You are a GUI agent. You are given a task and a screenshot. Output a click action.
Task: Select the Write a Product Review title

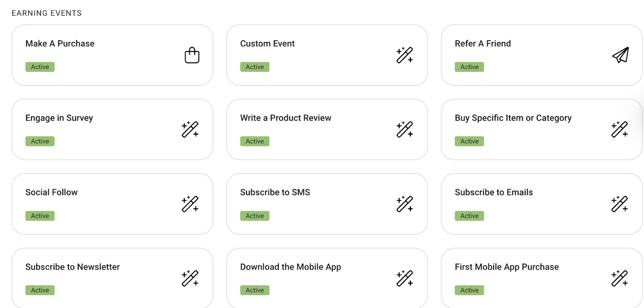pyautogui.click(x=285, y=118)
